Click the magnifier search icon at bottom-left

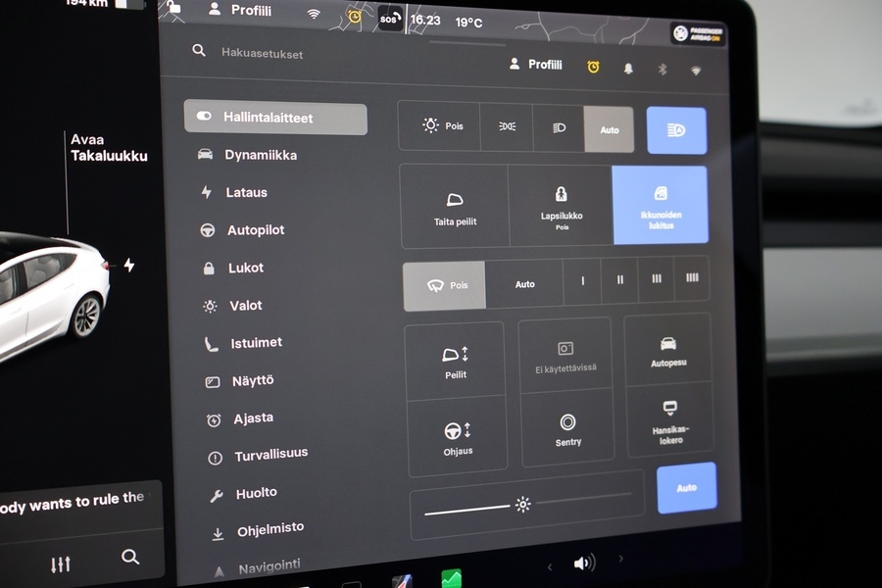coord(130,557)
